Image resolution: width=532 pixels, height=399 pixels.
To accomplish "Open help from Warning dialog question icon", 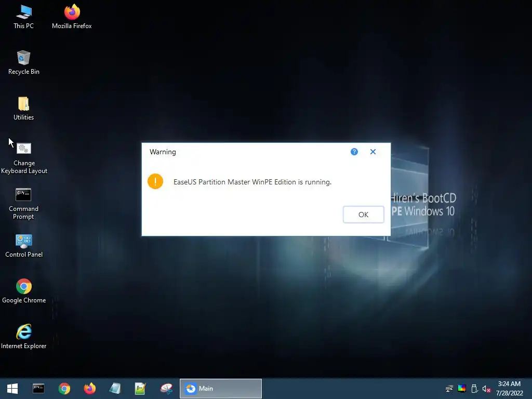I will 354,152.
